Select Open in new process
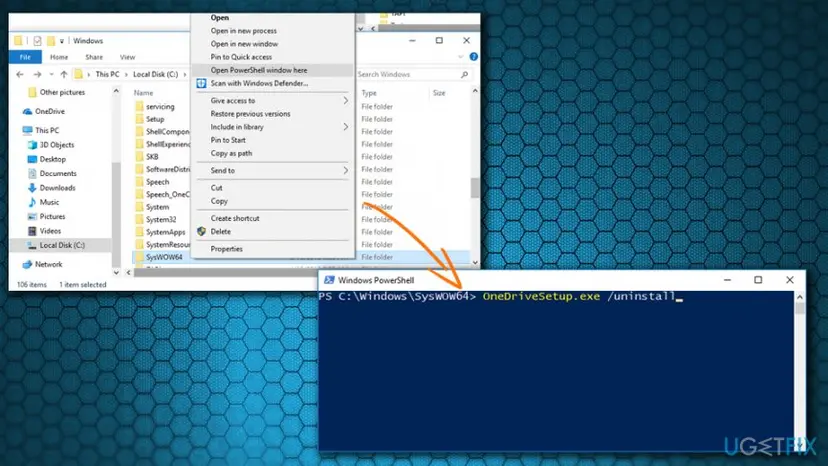 click(x=243, y=31)
